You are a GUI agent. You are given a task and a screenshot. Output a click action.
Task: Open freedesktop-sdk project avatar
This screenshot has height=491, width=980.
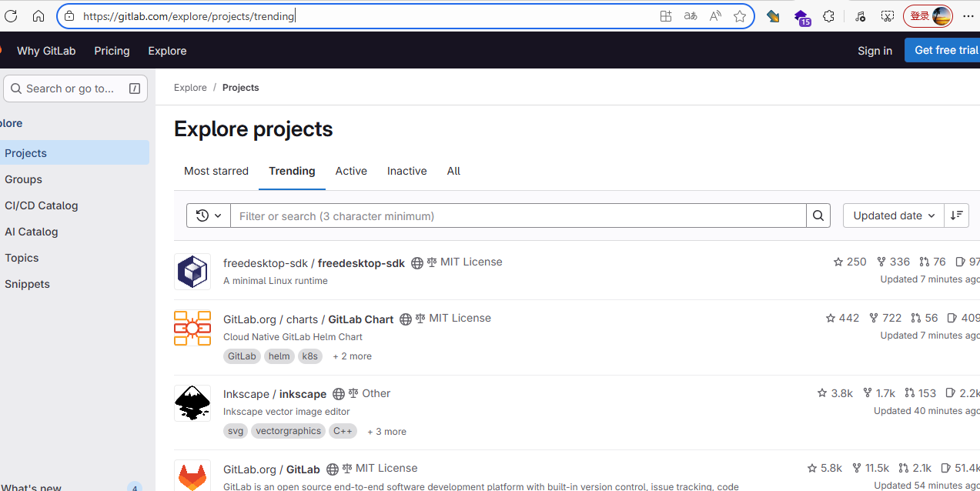[x=192, y=272]
